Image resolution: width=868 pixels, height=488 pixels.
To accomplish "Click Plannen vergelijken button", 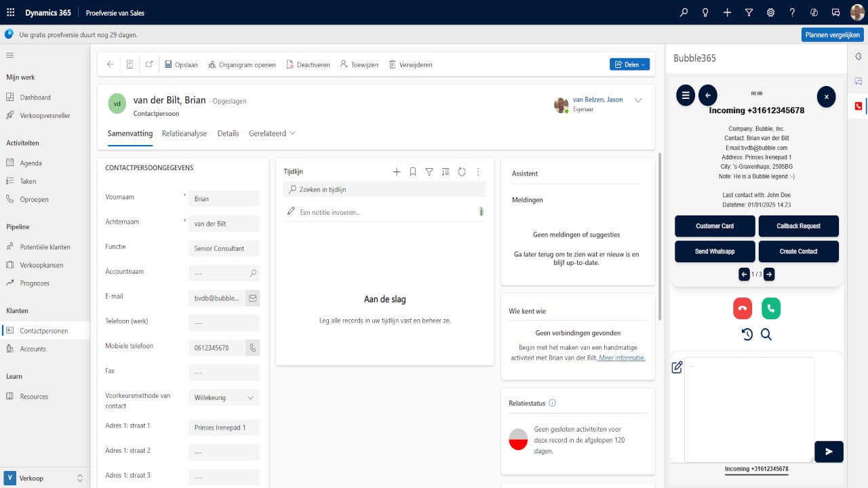I will pos(832,35).
